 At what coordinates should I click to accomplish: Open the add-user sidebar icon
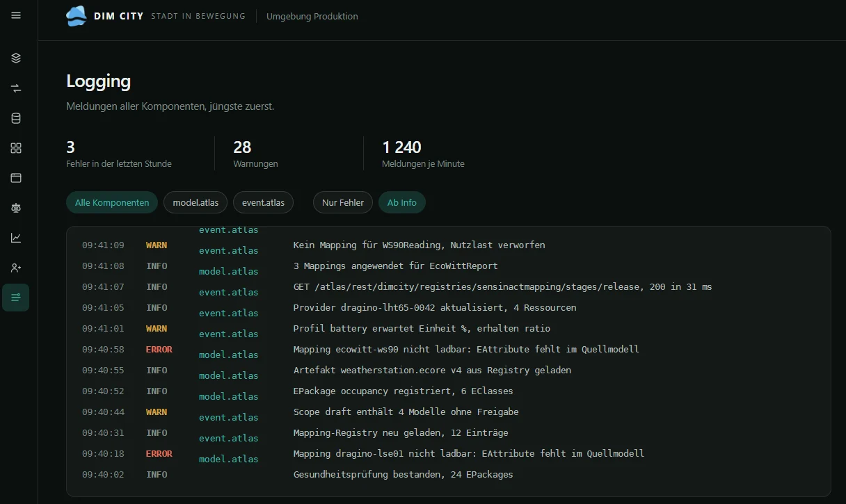(16, 268)
